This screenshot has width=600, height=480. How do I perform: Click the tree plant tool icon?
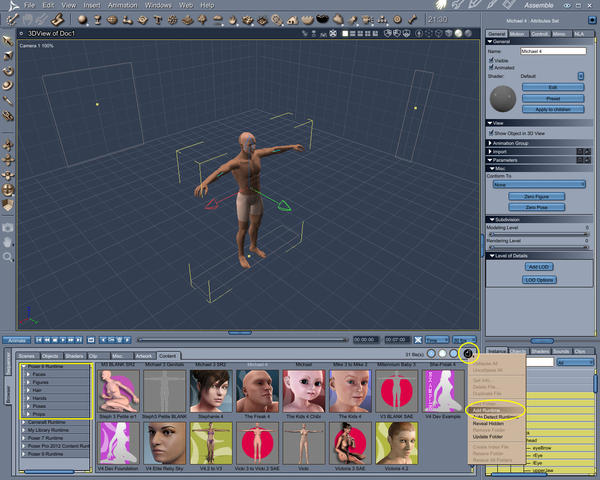[202, 19]
